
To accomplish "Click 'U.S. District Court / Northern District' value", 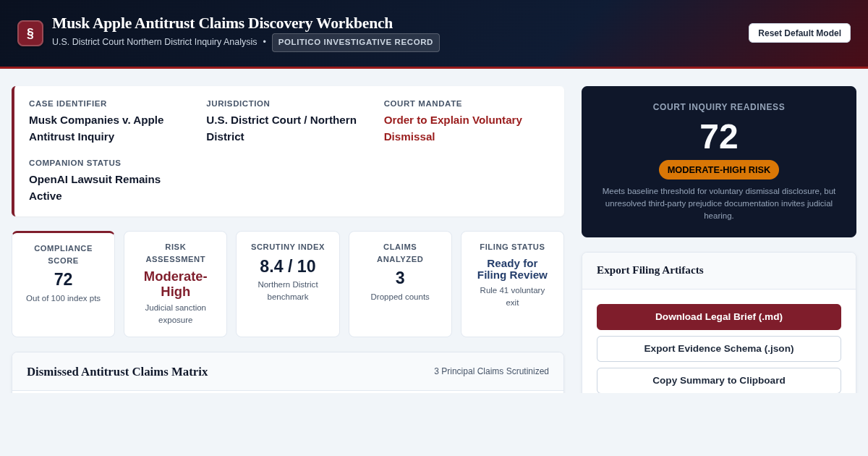I will [x=281, y=128].
